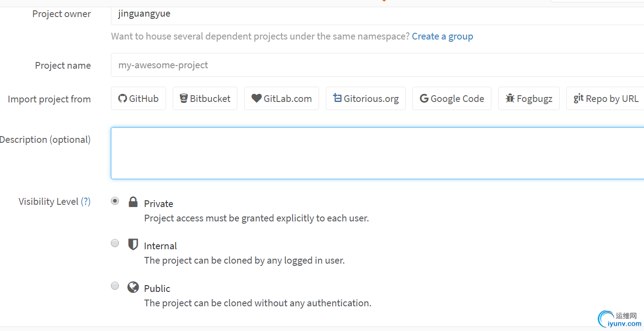This screenshot has height=331, width=644.
Task: Click the shield icon beside Internal
Action: coord(133,244)
